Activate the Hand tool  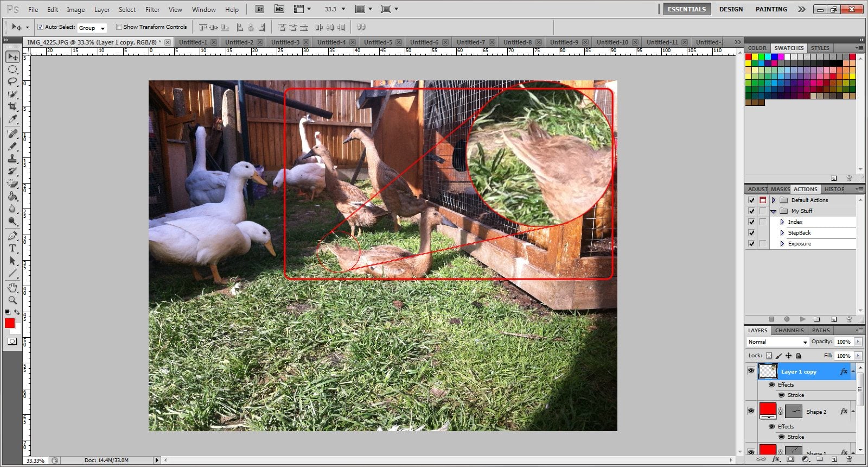tap(12, 287)
